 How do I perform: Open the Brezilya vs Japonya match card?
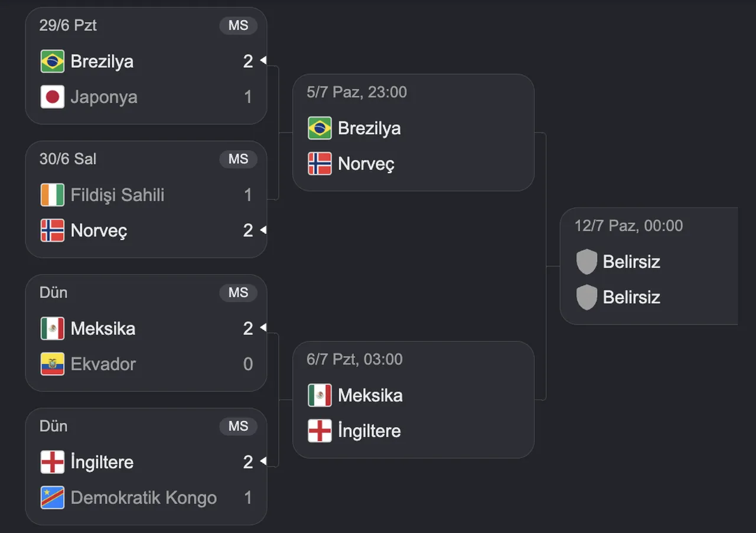(x=146, y=66)
